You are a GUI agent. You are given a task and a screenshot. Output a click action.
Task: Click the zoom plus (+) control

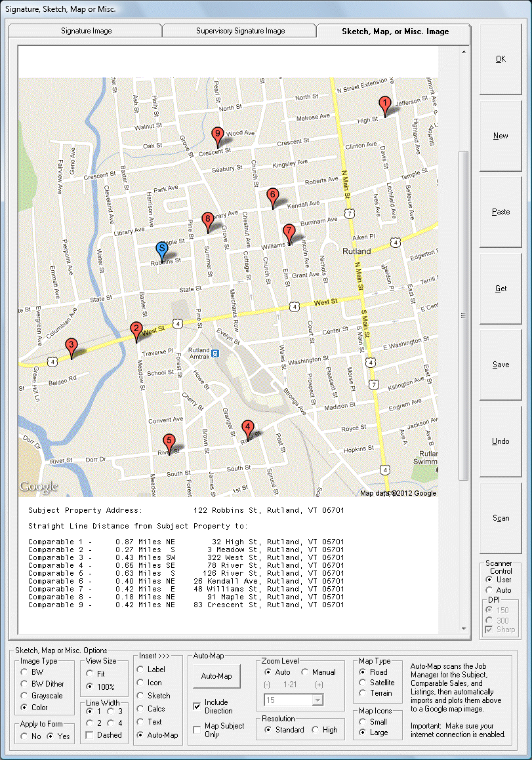(x=319, y=685)
